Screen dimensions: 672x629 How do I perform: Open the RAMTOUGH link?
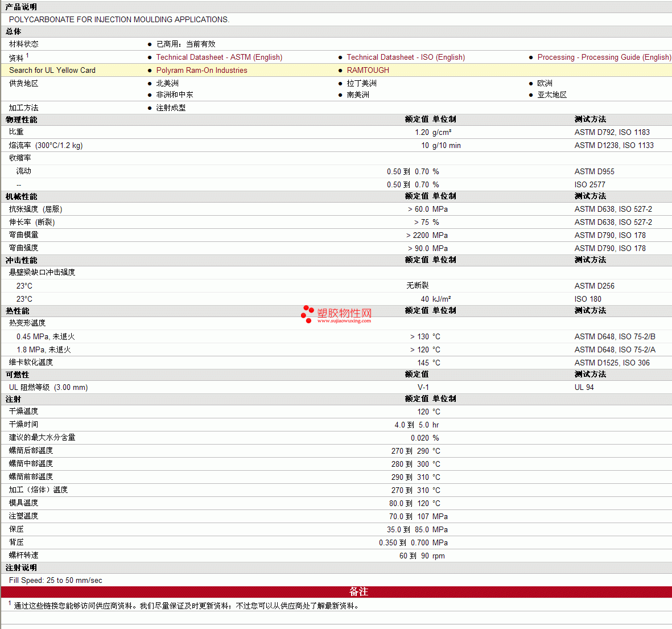coord(368,71)
